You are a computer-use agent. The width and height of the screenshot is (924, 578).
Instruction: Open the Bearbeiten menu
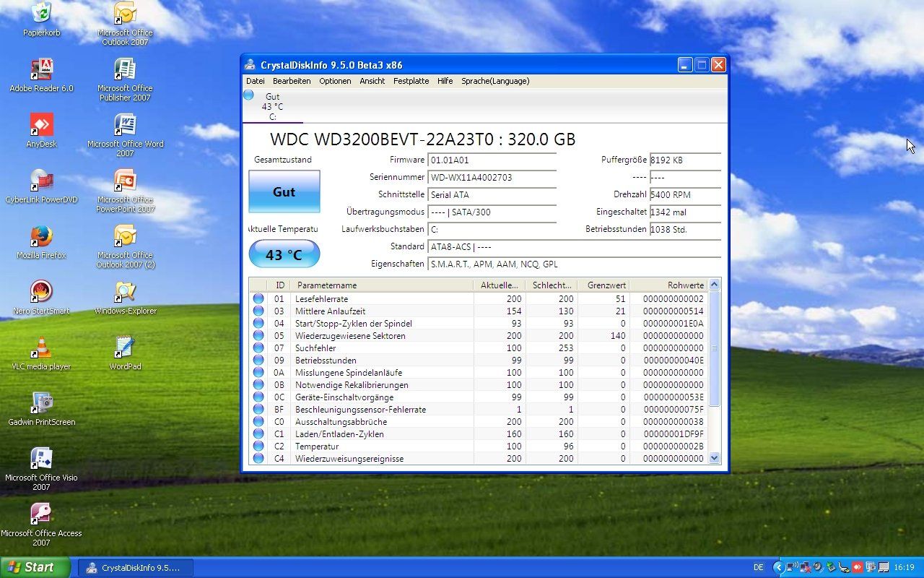(292, 81)
